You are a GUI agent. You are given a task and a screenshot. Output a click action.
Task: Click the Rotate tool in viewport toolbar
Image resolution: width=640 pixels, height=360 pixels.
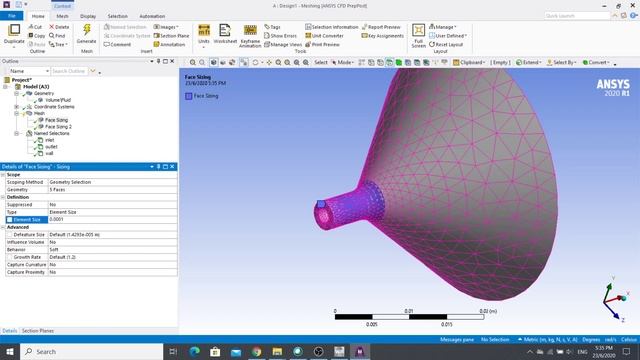[256, 62]
